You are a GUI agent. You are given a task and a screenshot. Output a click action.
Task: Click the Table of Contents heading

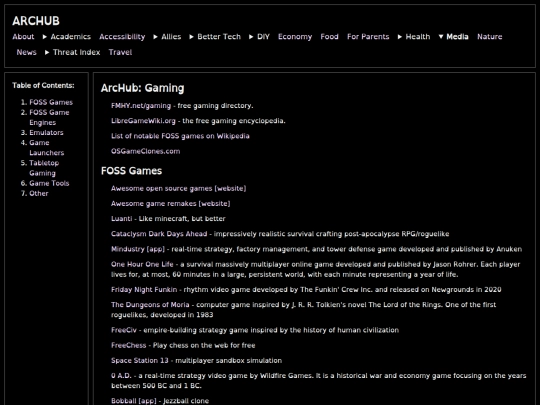click(x=43, y=85)
